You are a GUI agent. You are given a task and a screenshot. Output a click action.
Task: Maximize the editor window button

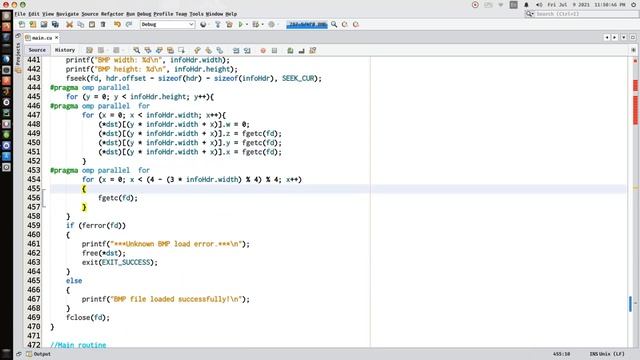(x=633, y=37)
